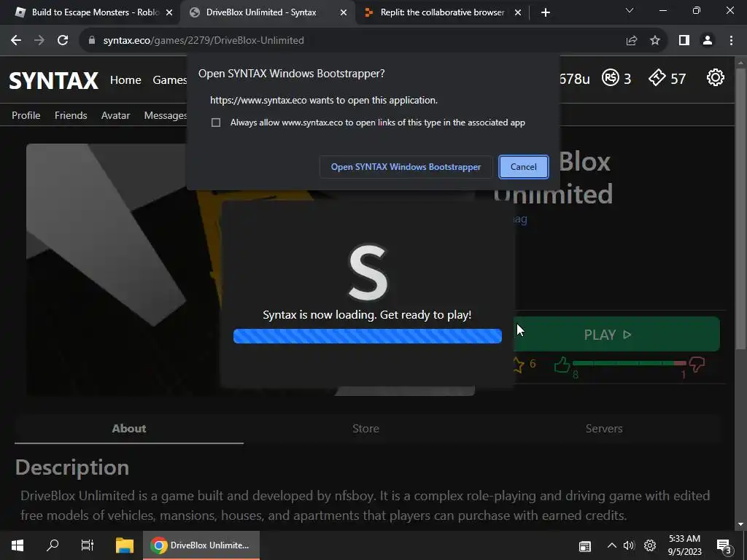
Task: Click the SYNTAX logo
Action: [53, 80]
